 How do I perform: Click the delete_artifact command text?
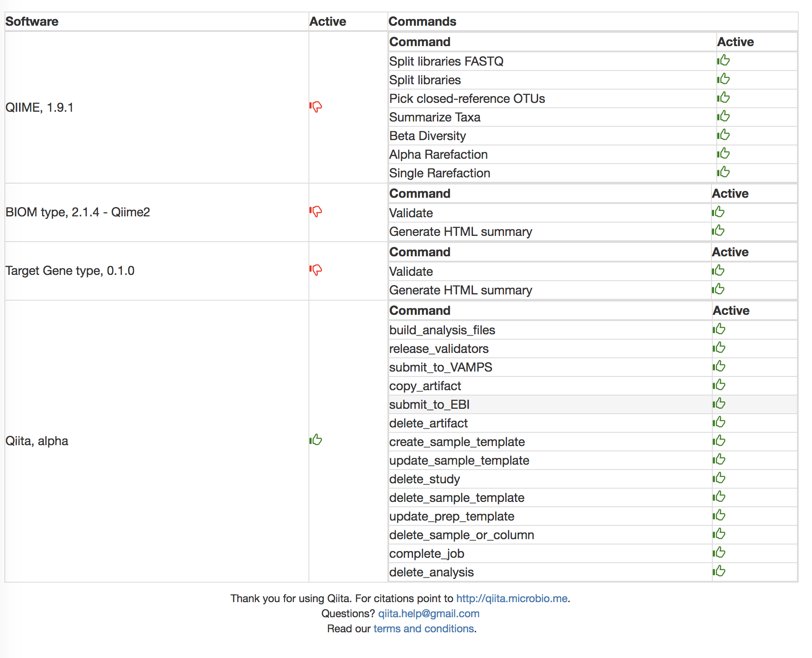pos(429,423)
